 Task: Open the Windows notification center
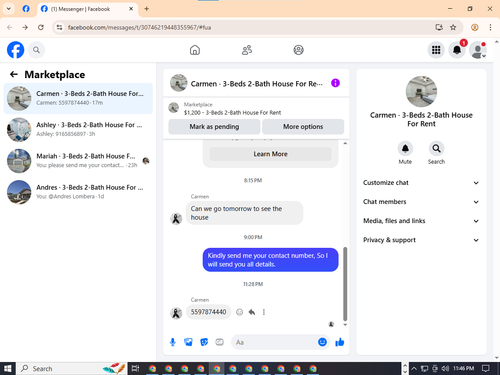(486, 368)
